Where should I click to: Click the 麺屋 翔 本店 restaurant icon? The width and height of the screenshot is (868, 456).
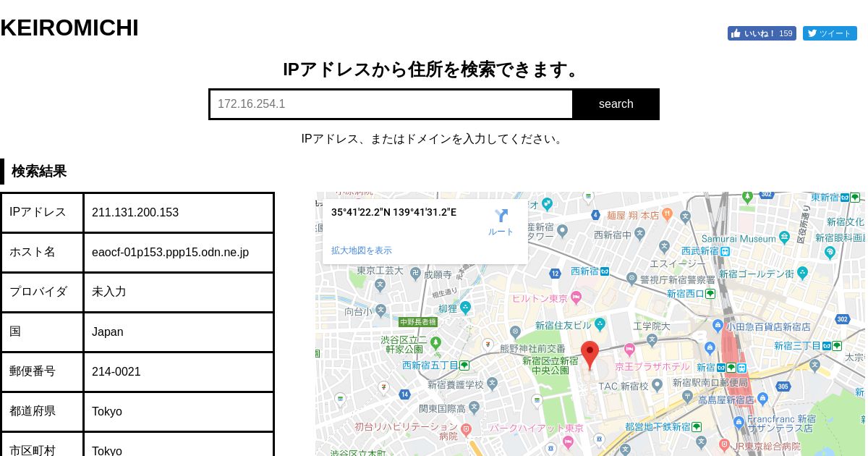click(667, 215)
